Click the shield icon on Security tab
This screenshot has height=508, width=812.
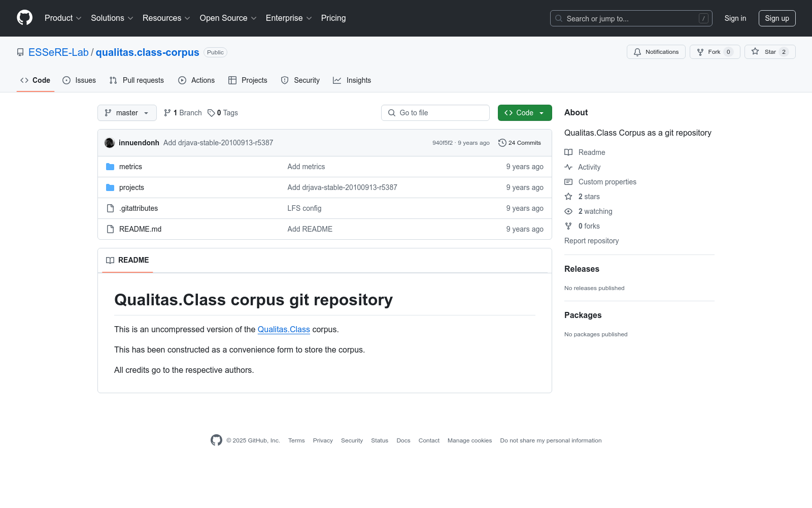[285, 80]
